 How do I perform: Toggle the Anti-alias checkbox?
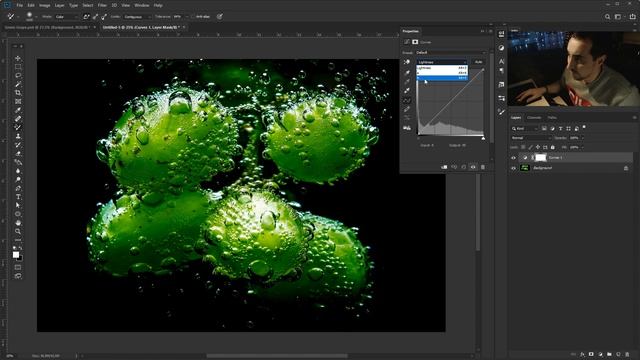point(193,17)
